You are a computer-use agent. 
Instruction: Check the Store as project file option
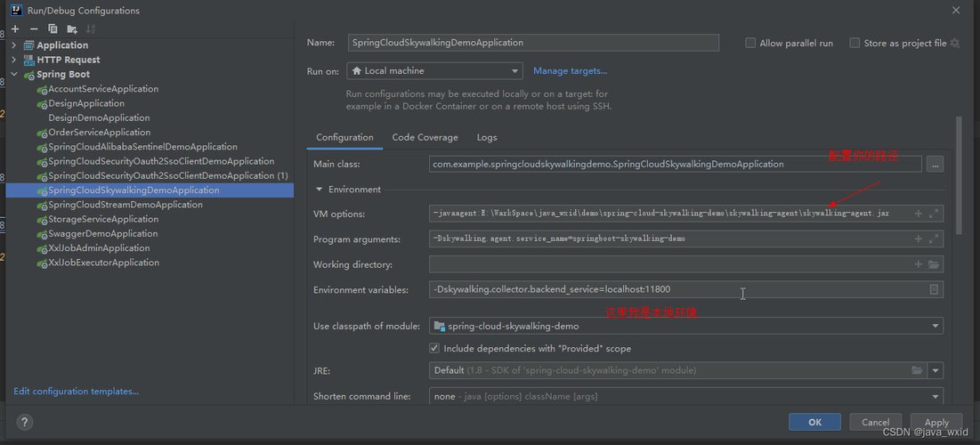pos(854,43)
